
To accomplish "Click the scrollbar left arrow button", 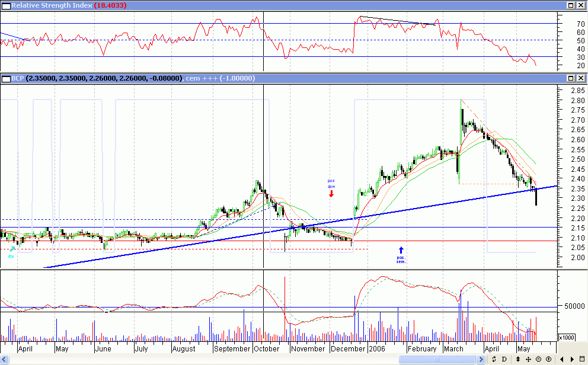I will [5, 360].
